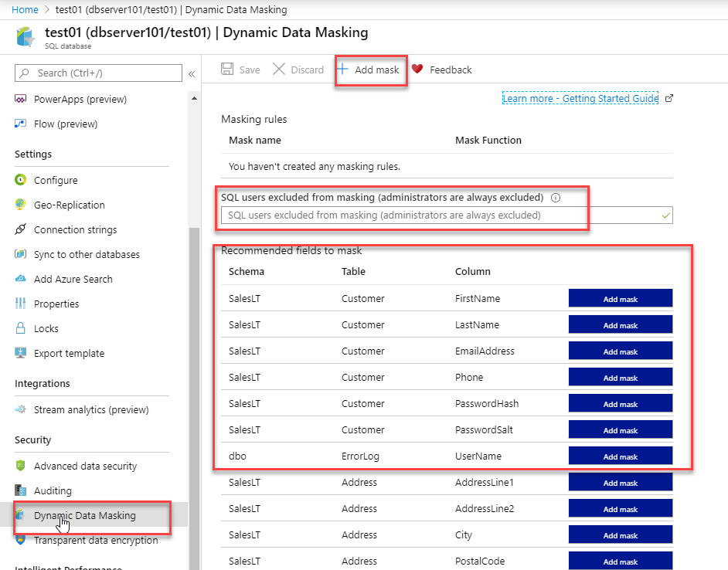The width and height of the screenshot is (728, 570).
Task: Click the Advanced data security shield icon
Action: [20, 466]
